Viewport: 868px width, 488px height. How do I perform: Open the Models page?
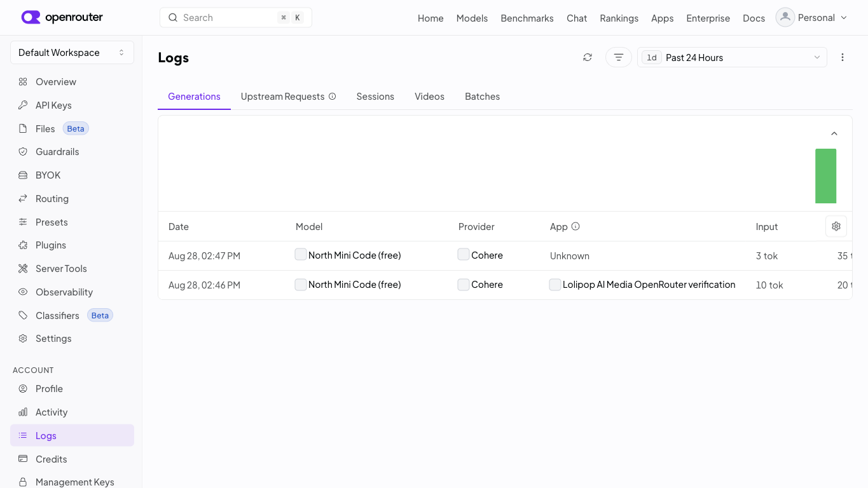472,18
